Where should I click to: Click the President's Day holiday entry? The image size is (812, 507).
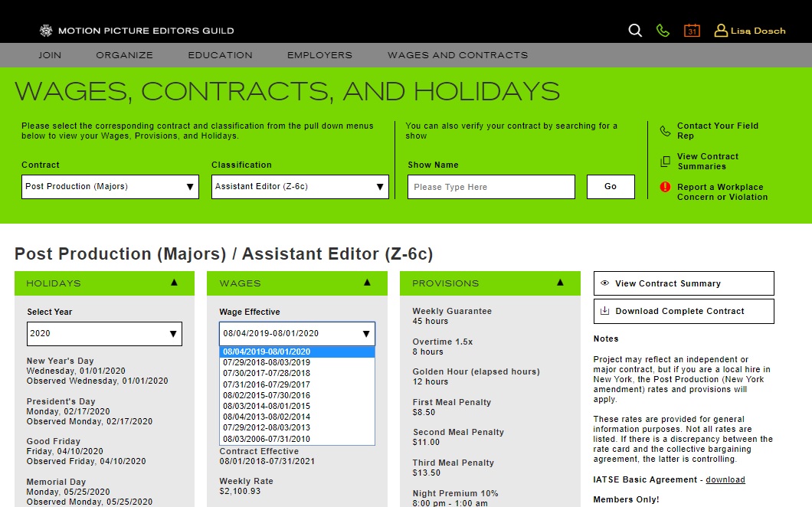[x=90, y=411]
